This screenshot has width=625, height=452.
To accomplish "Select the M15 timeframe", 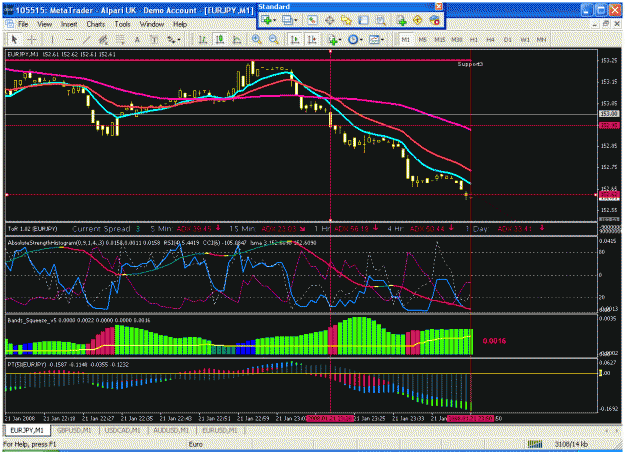I will [440, 39].
